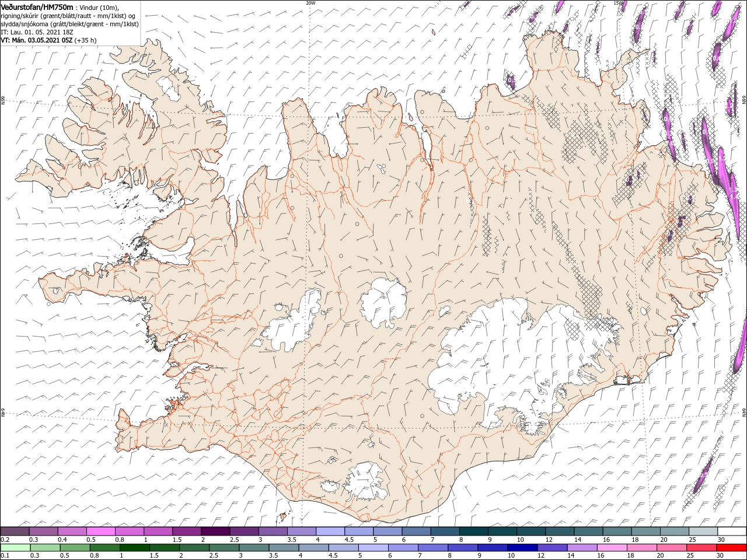Pick the palest green 0.1 swatch in green legend row
The height and width of the screenshot is (560, 747).
click(x=15, y=548)
